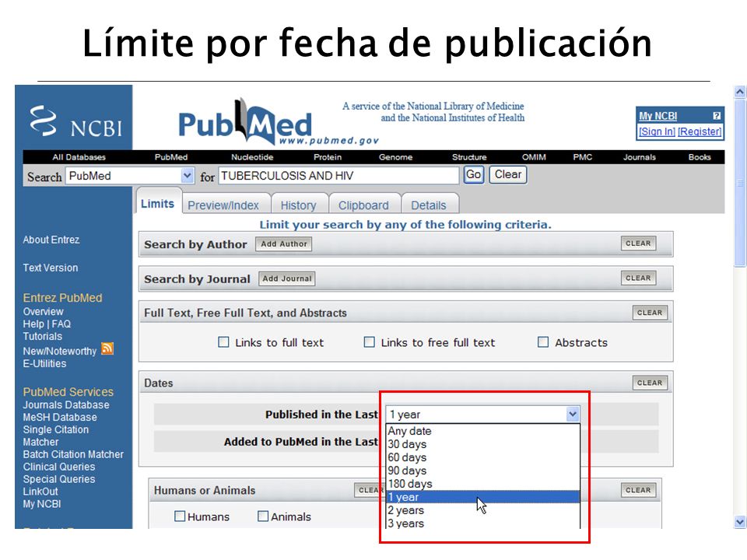Tick the Humans checkbox
This screenshot has width=747, height=560.
pyautogui.click(x=180, y=516)
